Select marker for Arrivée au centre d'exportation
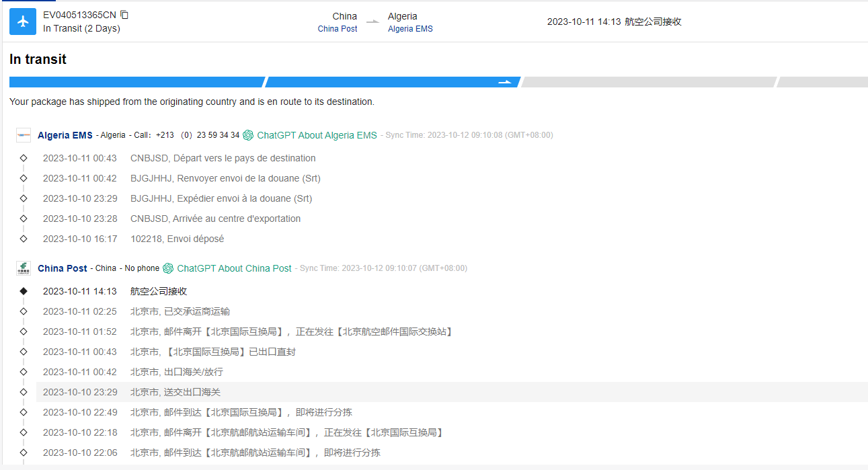 24,219
